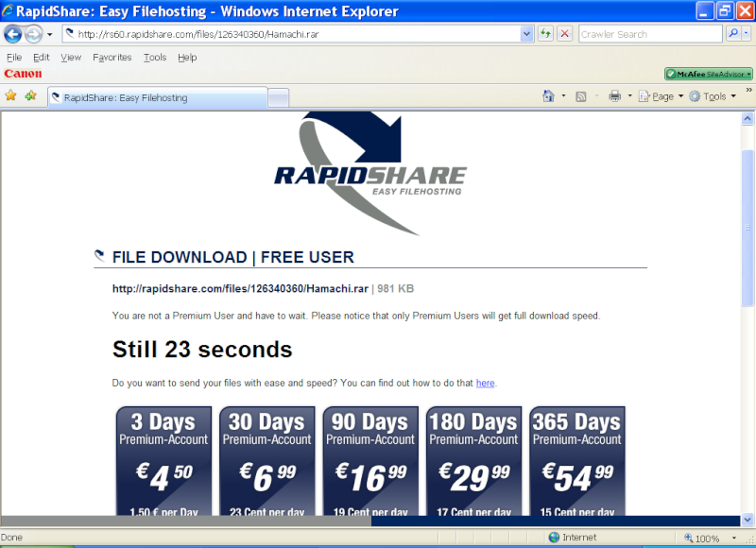Click the 'Done' status bar text
Image resolution: width=756 pixels, height=548 pixels.
pyautogui.click(x=11, y=538)
